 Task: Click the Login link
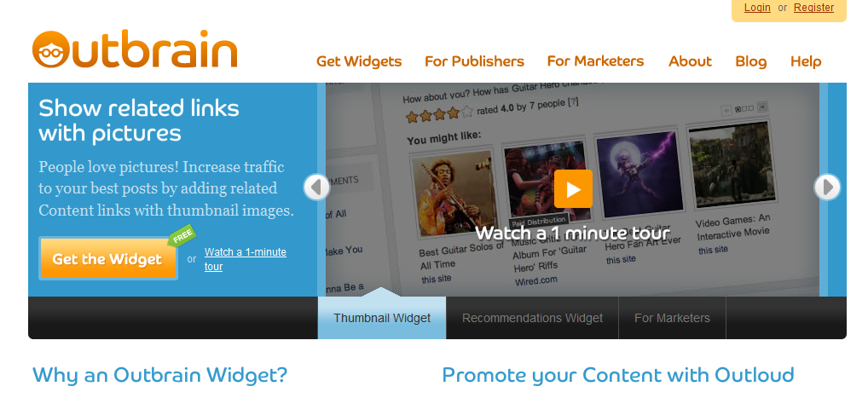pyautogui.click(x=757, y=7)
